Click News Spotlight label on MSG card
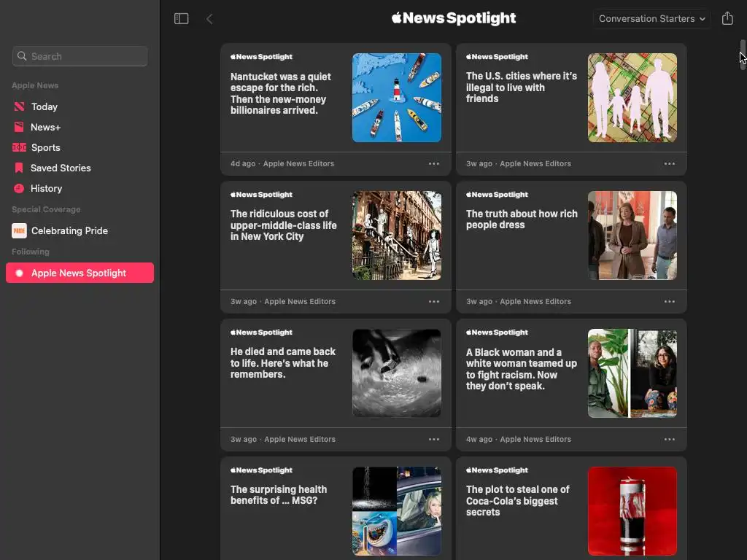The width and height of the screenshot is (747, 560). point(261,470)
